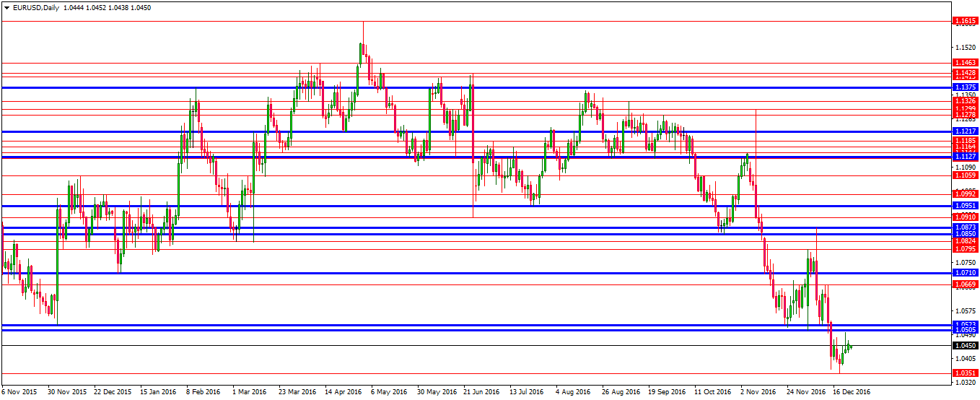
Task: Click the dropdown triangle beside EURUSD,Daily
Action: tap(6, 8)
